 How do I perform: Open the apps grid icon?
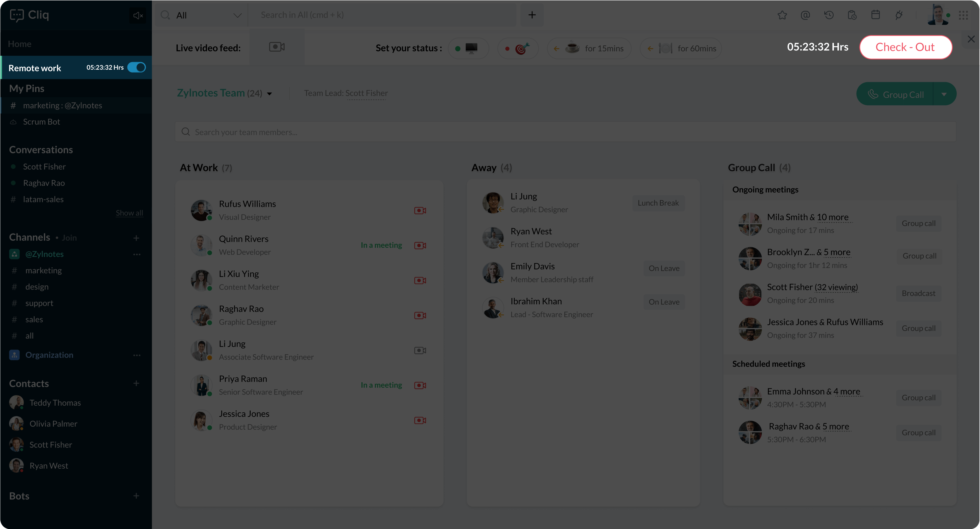(963, 15)
